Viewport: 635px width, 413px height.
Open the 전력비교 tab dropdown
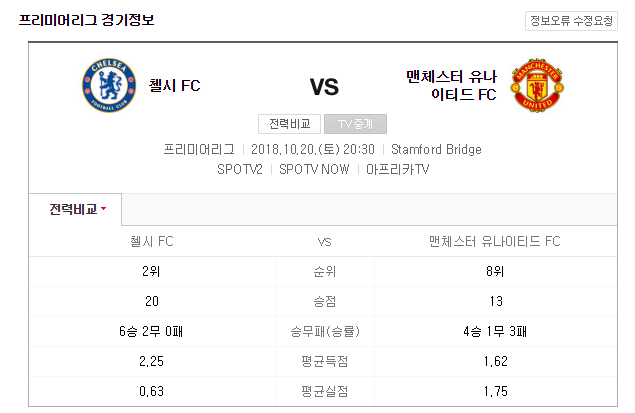pos(75,209)
